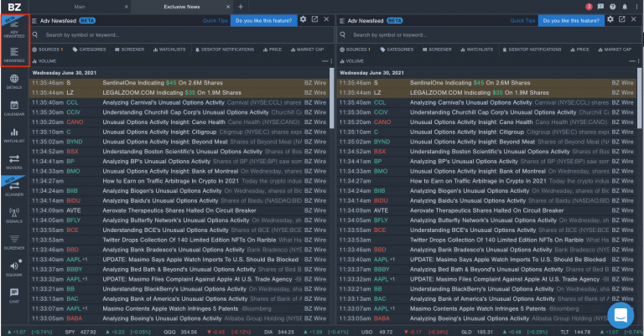Open the Watchlist sidebar tool
The image size is (644, 336).
(14, 136)
